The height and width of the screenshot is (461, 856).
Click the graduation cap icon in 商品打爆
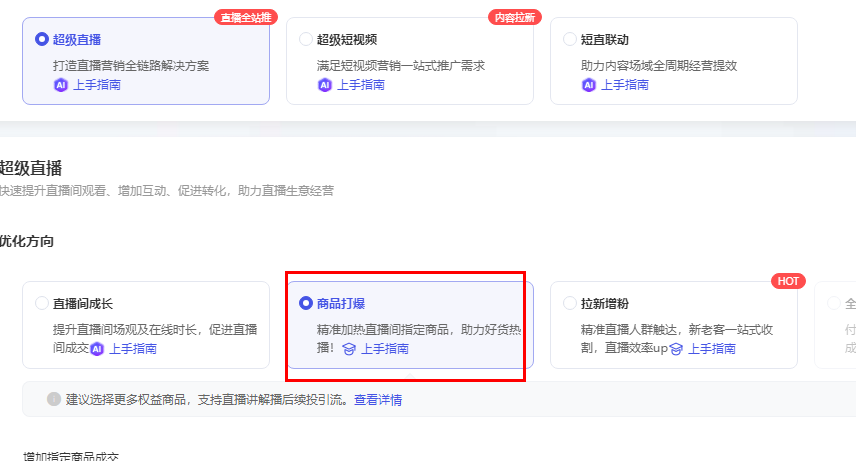[x=349, y=349]
